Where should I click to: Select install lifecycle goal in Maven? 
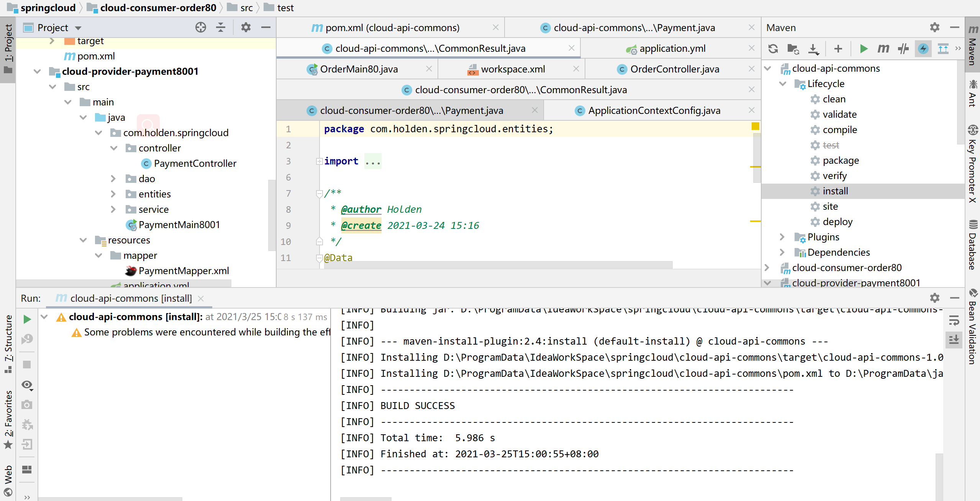click(835, 191)
